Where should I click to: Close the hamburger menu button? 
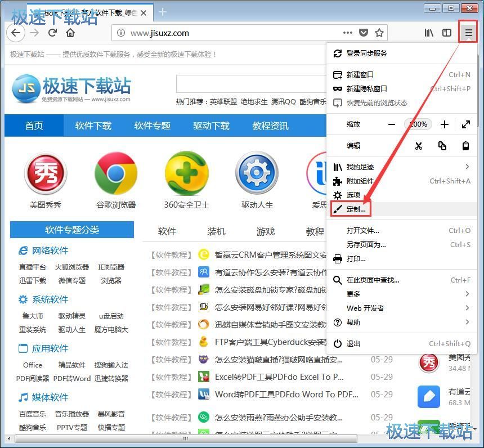click(x=468, y=32)
